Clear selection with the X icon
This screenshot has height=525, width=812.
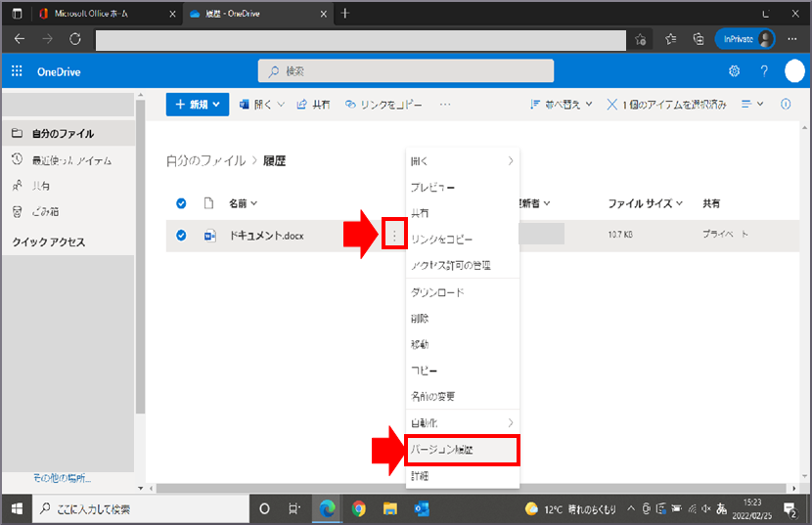click(x=611, y=104)
